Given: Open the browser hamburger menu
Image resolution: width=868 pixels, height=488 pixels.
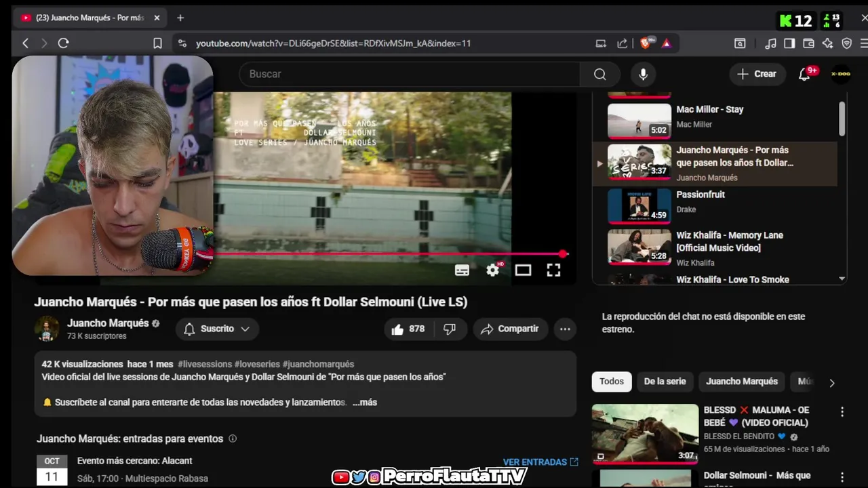Looking at the screenshot, I should 864,43.
